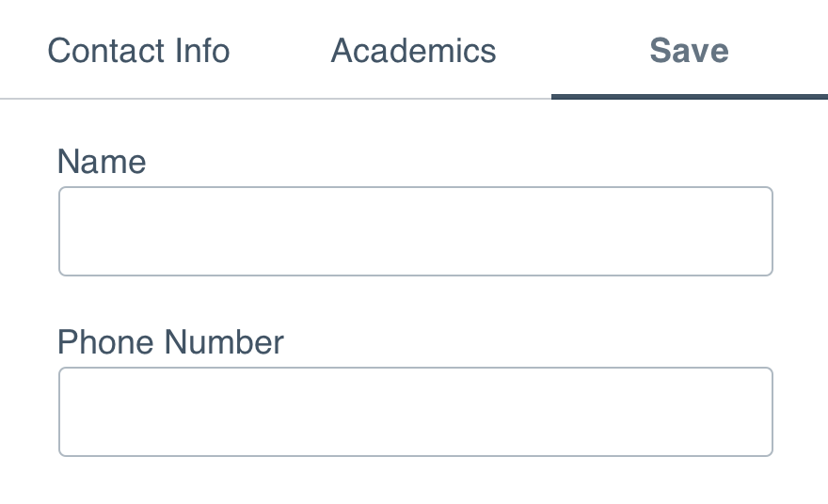Return to Contact Info section
Screen dimensions: 828x504
tap(138, 51)
